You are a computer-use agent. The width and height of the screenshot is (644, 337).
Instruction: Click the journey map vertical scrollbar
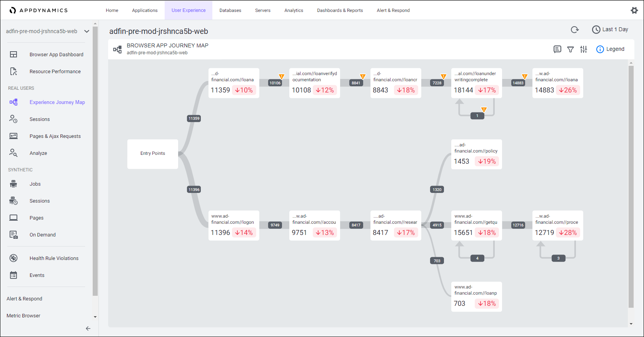pos(631,187)
